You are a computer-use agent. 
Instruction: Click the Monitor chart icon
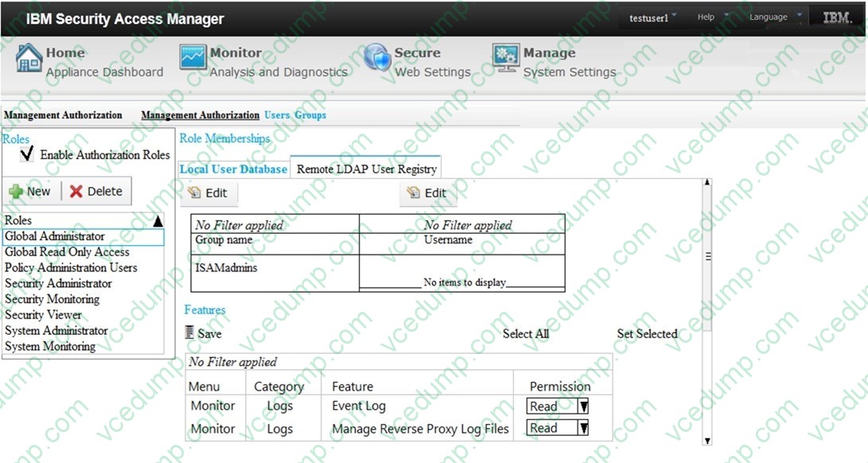(x=193, y=58)
